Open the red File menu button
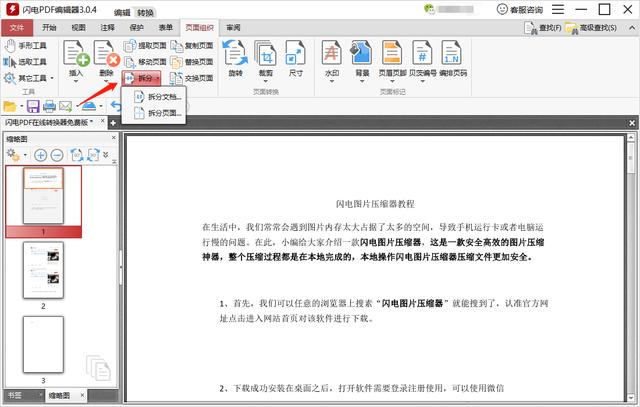Image resolution: width=640 pixels, height=407 pixels. coord(17,28)
